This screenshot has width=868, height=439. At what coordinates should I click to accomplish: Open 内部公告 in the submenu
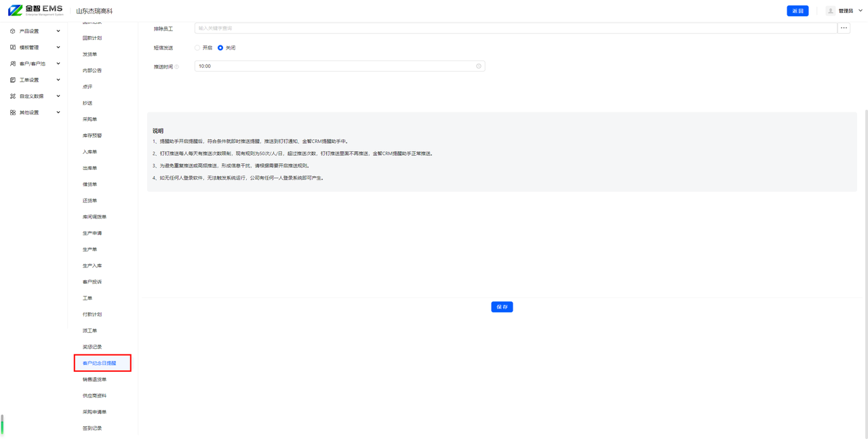pyautogui.click(x=92, y=70)
